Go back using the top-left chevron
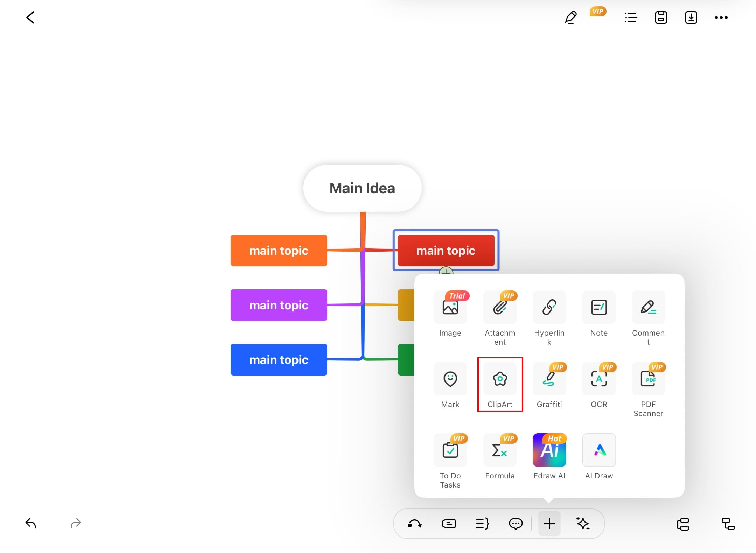 pos(30,17)
